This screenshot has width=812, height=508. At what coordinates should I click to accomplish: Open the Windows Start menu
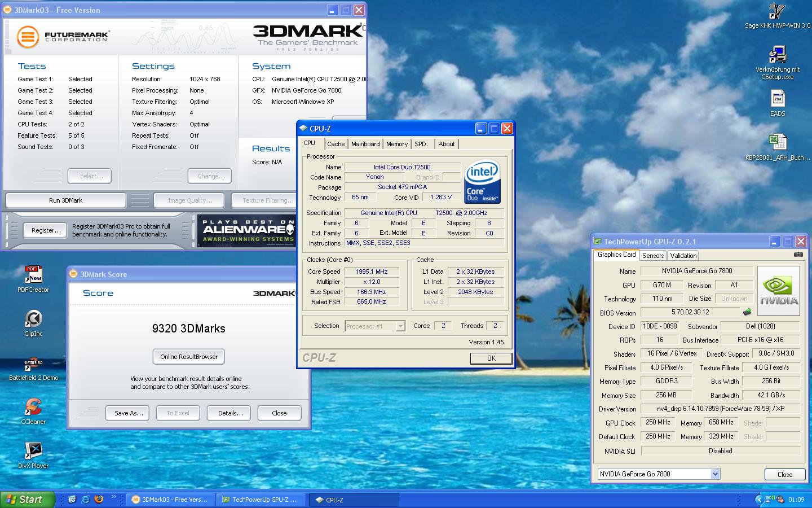[x=27, y=500]
